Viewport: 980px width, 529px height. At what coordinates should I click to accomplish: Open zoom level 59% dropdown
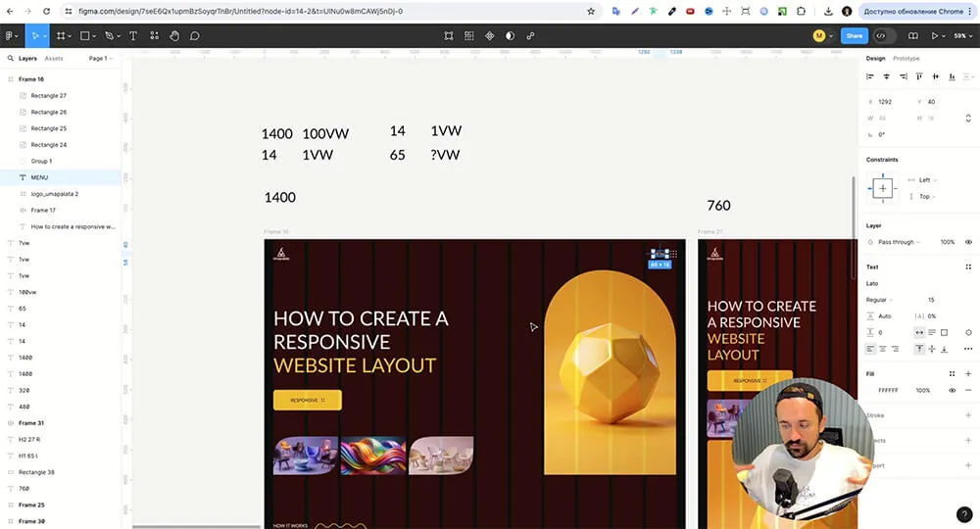(963, 36)
